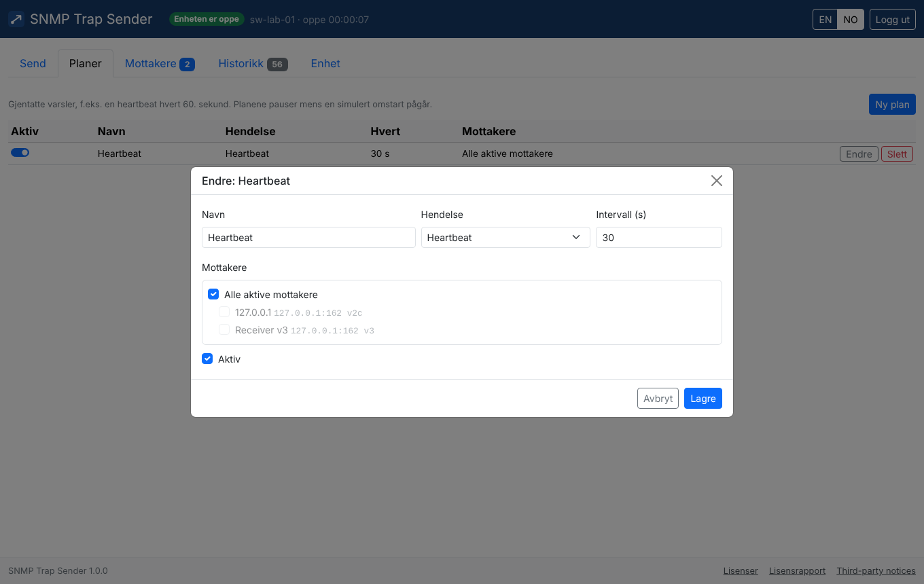Click Endre on the Heartbeat row

tap(859, 154)
